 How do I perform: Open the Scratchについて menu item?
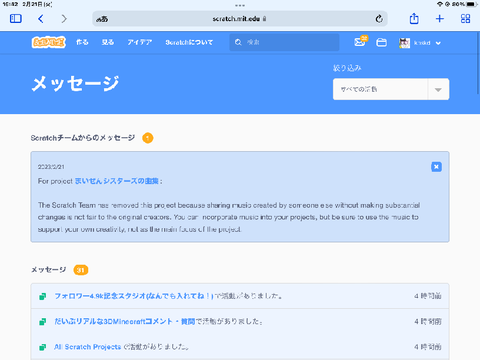click(x=189, y=42)
